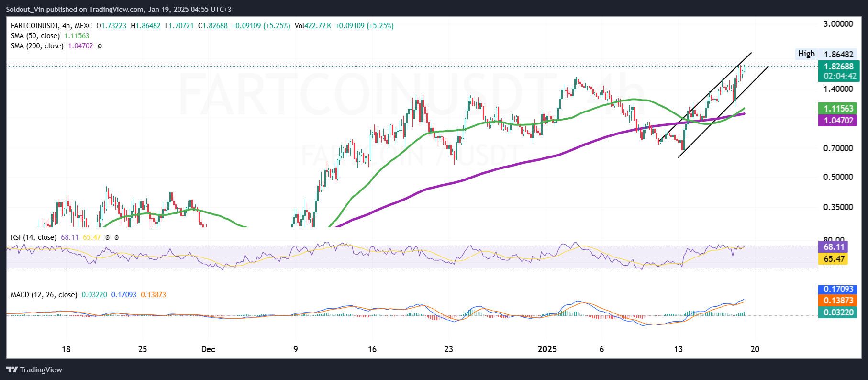Click the purple 68.11 RSI axis label
Screen dimensions: 868x380
pyautogui.click(x=834, y=247)
